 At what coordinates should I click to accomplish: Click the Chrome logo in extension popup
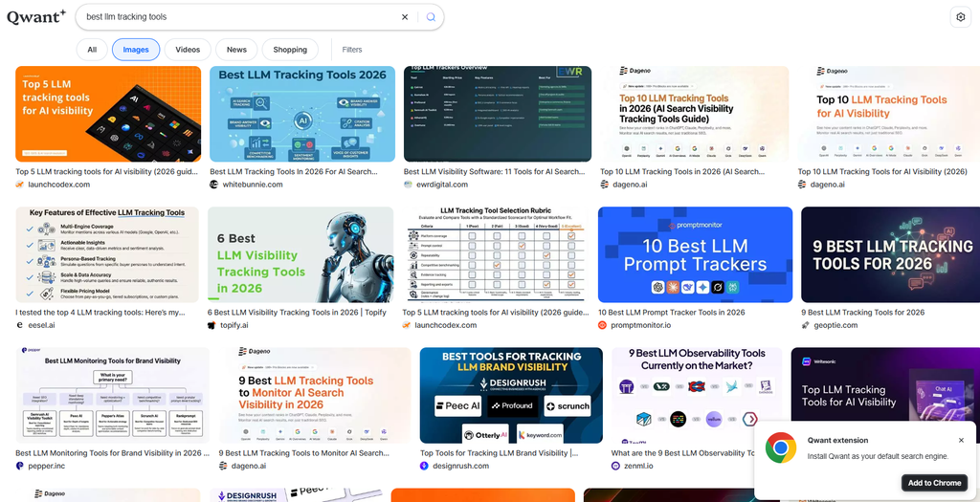click(781, 447)
